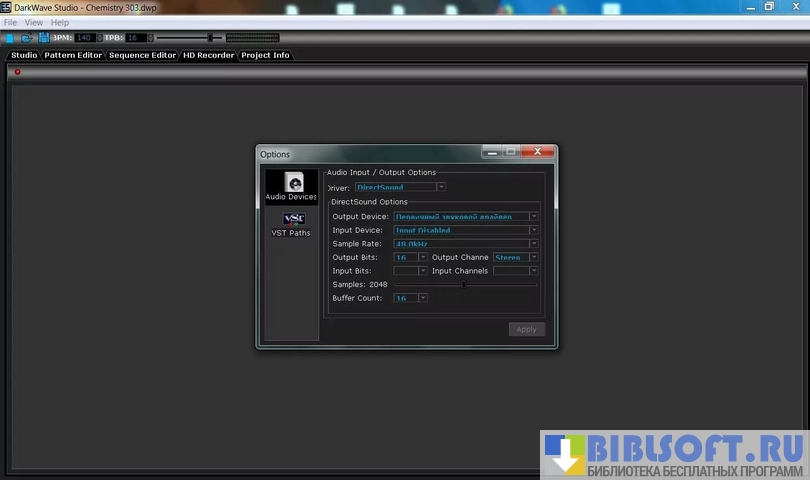Open the File menu
Screen dimensions: 810x480
tap(10, 22)
